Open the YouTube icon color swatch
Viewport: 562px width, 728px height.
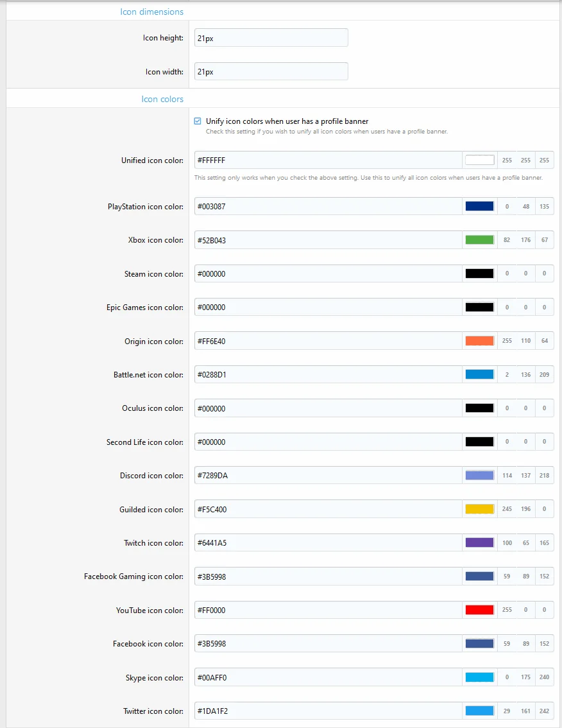point(479,609)
